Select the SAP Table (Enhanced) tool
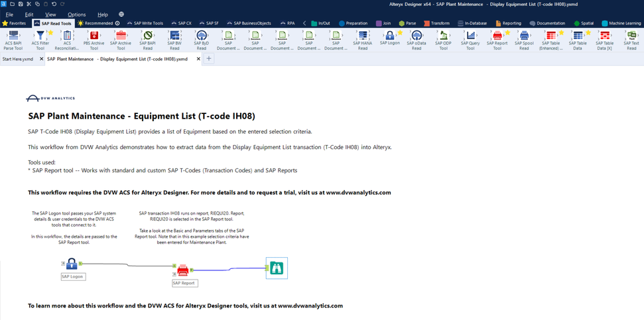Viewport: 644px width, 320px height. tap(550, 40)
